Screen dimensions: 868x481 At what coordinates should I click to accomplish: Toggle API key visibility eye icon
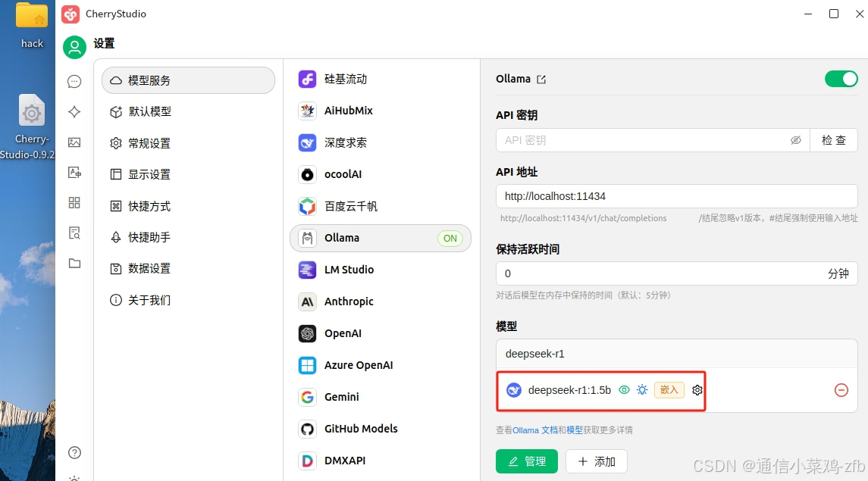coord(795,140)
